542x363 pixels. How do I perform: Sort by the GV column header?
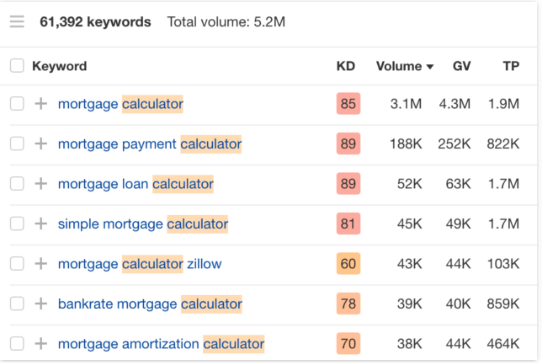(x=462, y=66)
